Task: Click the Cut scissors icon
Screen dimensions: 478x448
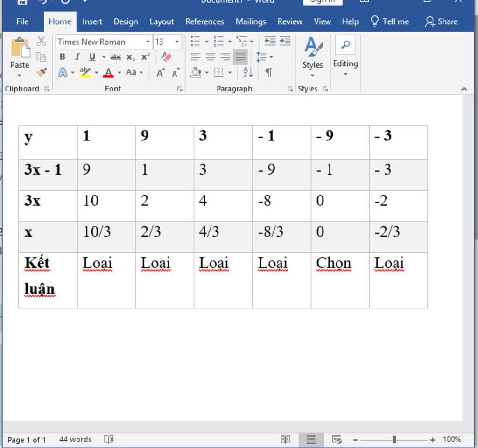Action: pyautogui.click(x=41, y=42)
